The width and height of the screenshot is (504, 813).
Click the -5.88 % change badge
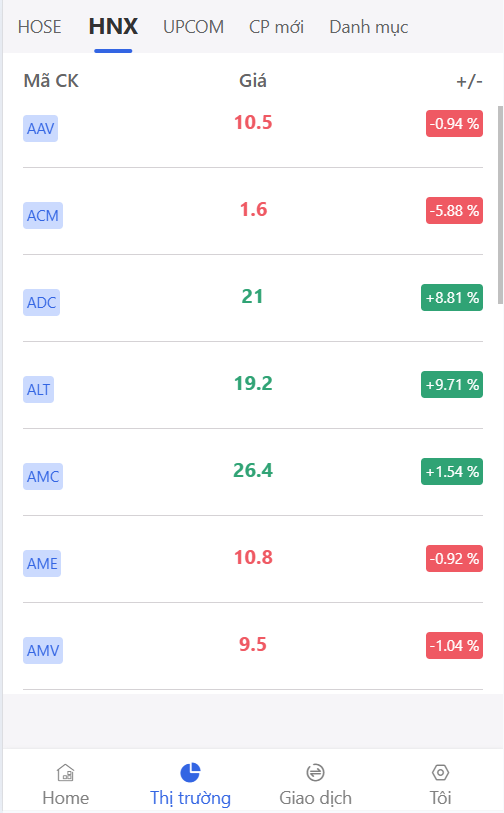(455, 211)
